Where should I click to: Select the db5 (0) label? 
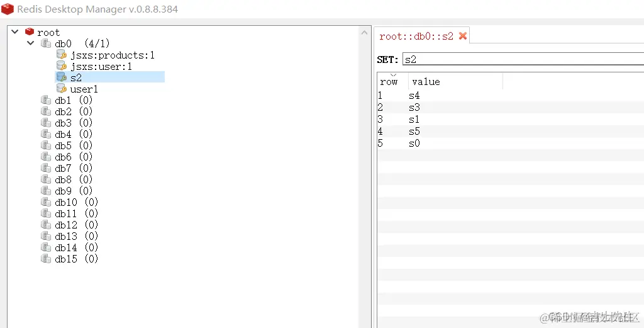pos(74,145)
